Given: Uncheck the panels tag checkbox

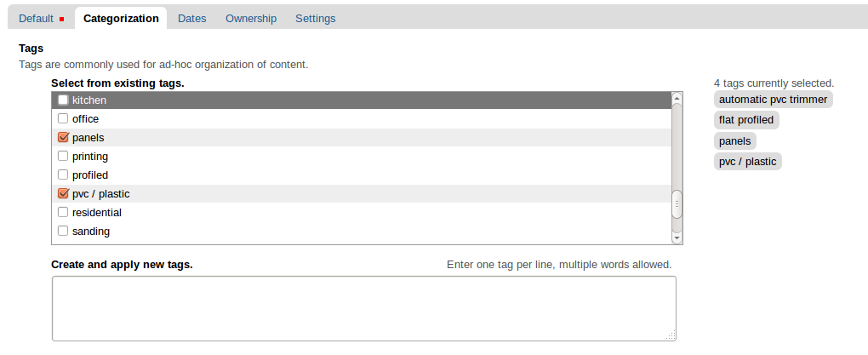Looking at the screenshot, I should point(63,137).
